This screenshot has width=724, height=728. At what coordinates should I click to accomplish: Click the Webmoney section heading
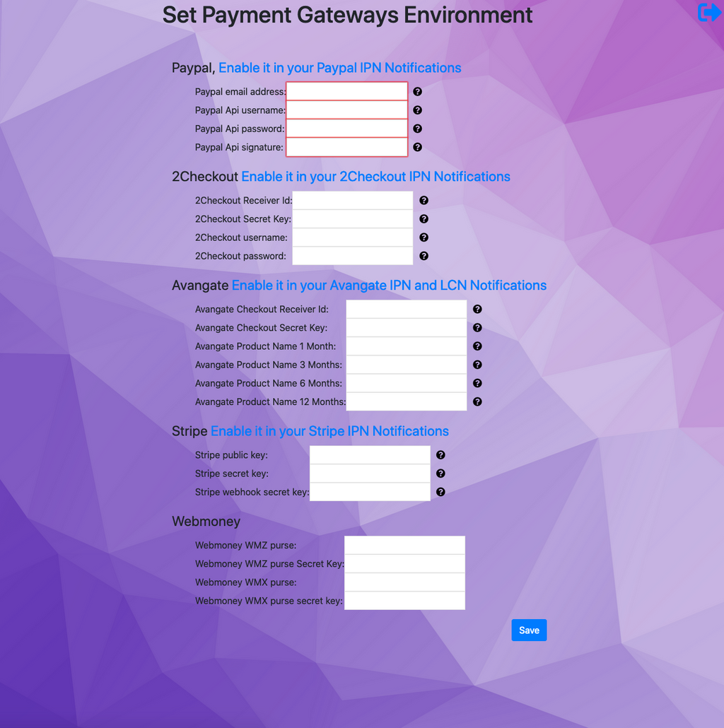click(x=206, y=522)
